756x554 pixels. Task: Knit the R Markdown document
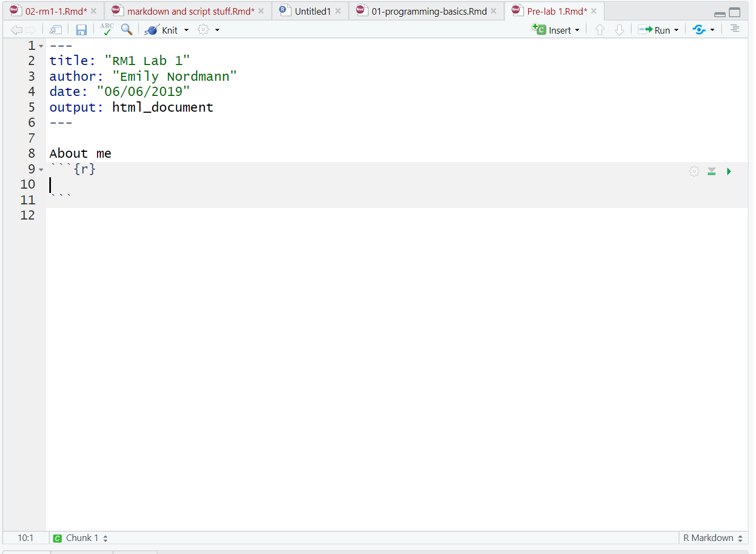pyautogui.click(x=161, y=30)
